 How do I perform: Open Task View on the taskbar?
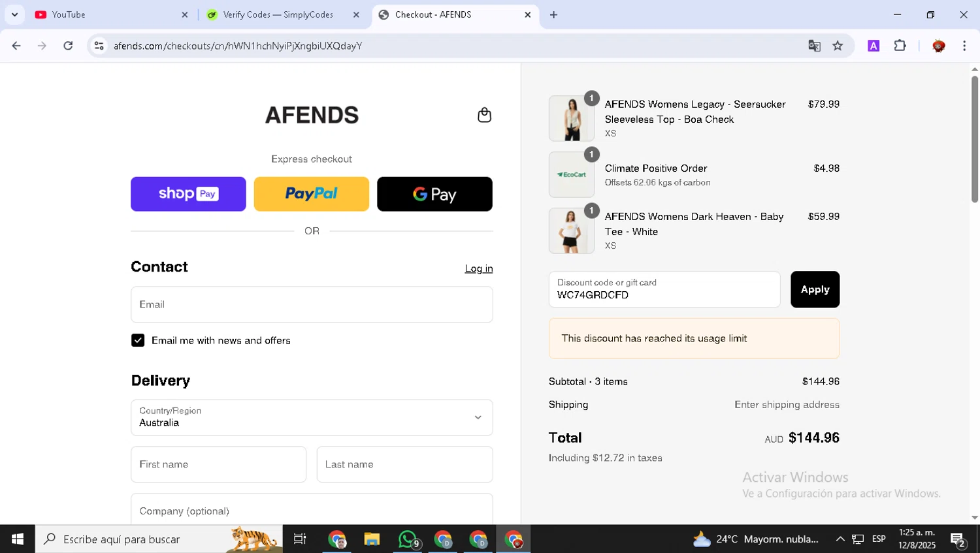pyautogui.click(x=300, y=539)
